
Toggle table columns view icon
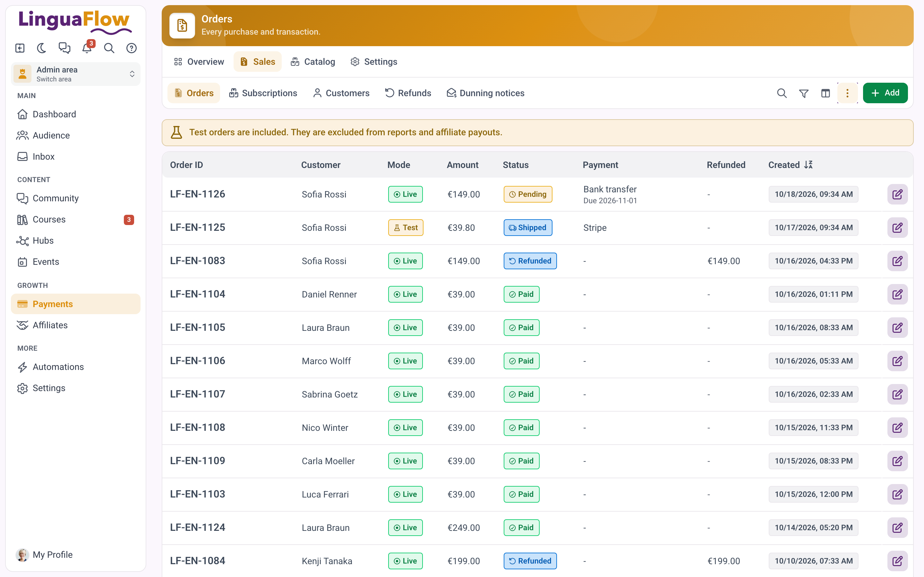[x=826, y=93]
